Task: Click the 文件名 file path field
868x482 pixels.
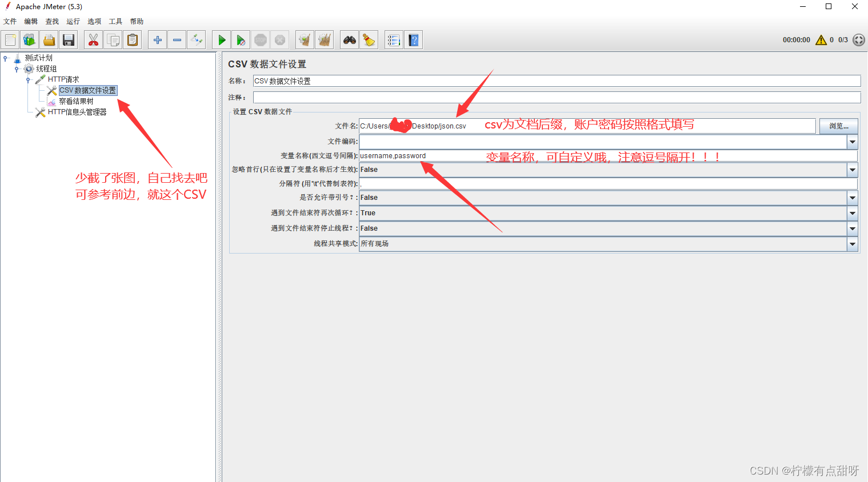Action: pyautogui.click(x=587, y=126)
